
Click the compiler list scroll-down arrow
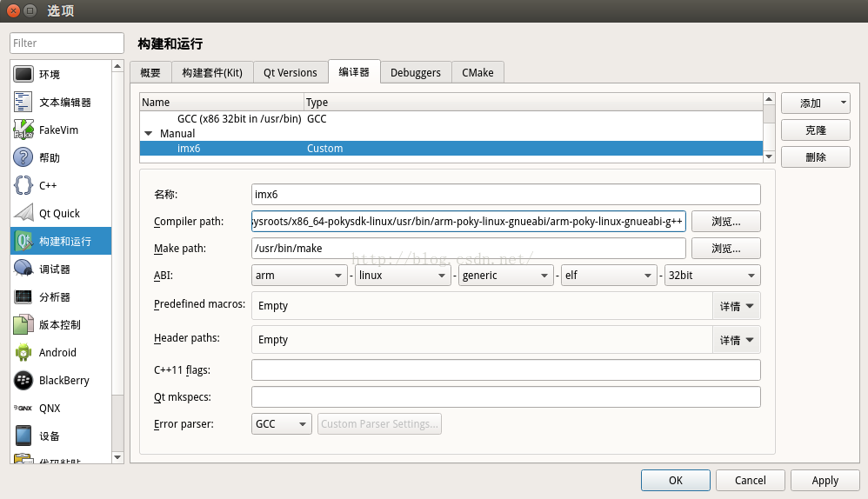[x=768, y=156]
